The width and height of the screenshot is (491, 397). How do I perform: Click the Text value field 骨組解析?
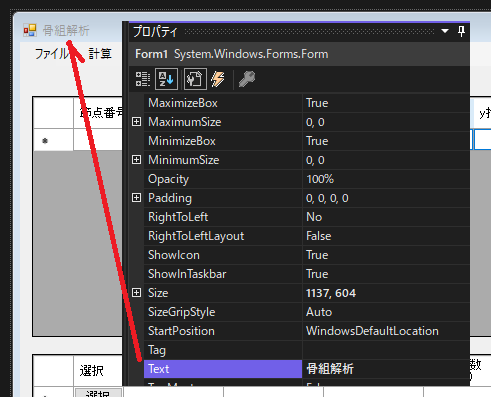(386, 369)
